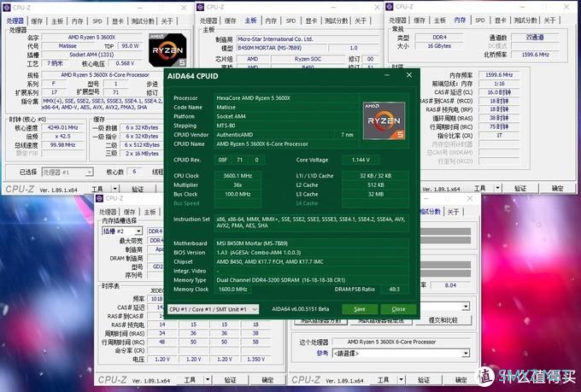Image resolution: width=581 pixels, height=392 pixels.
Task: Switch to 缓存 tab in processor window
Action: 36,21
